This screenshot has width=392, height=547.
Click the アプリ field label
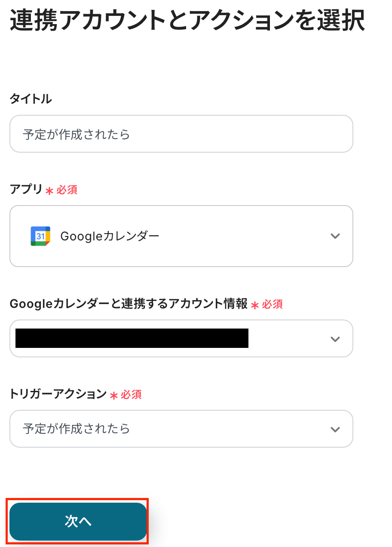tap(26, 189)
